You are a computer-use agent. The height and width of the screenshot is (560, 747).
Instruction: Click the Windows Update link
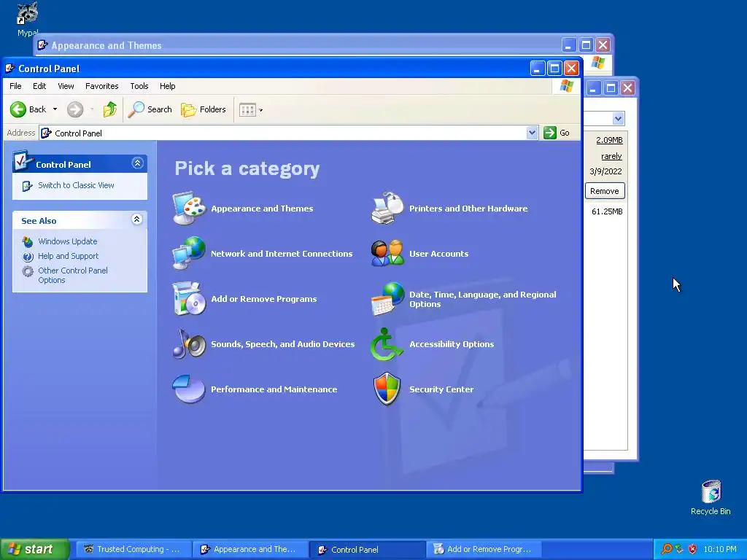(x=68, y=241)
